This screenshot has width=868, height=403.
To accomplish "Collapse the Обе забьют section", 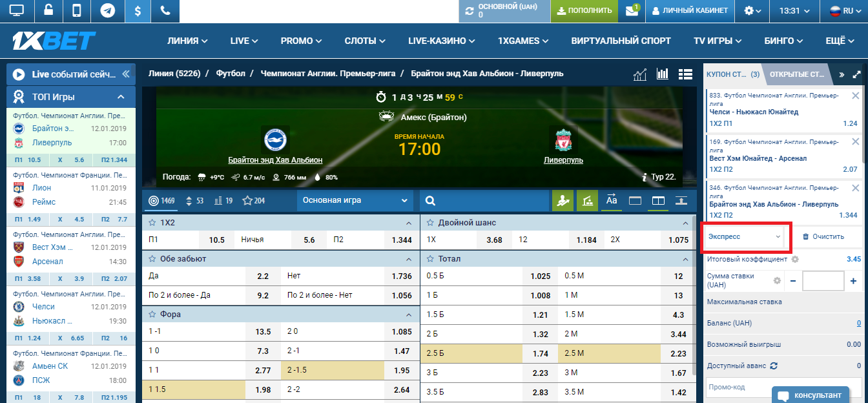I will pos(408,259).
